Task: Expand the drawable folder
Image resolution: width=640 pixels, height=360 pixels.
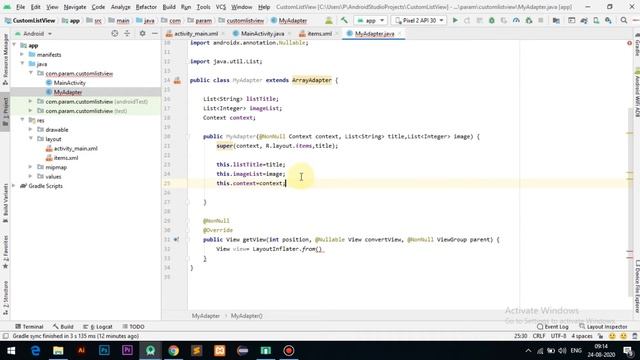Action: [x=30, y=130]
